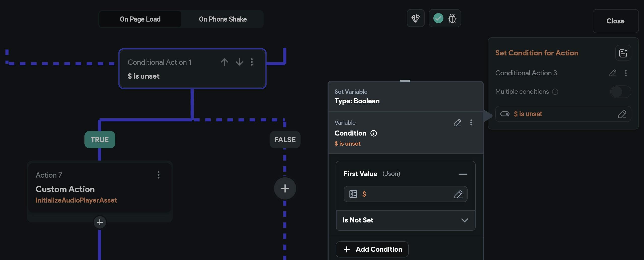Viewport: 644px width, 260px height.
Task: Open the Variable section three-dot menu
Action: (x=471, y=123)
